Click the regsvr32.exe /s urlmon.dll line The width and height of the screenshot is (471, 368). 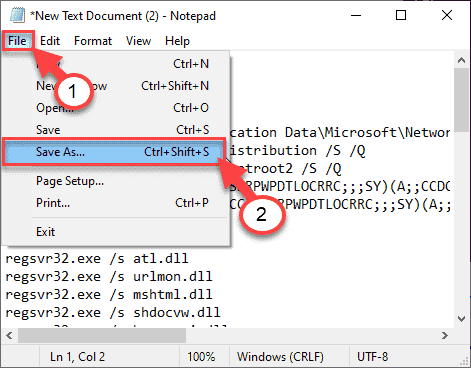click(109, 276)
